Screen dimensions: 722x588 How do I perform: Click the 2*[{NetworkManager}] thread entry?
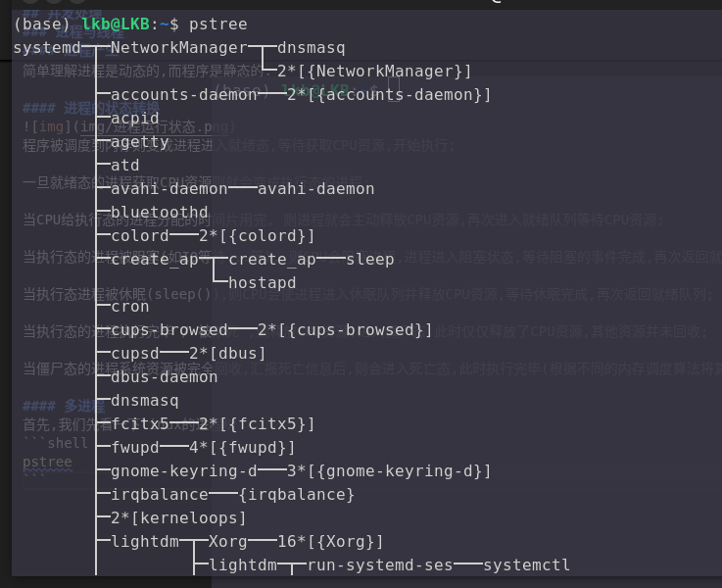click(x=374, y=72)
